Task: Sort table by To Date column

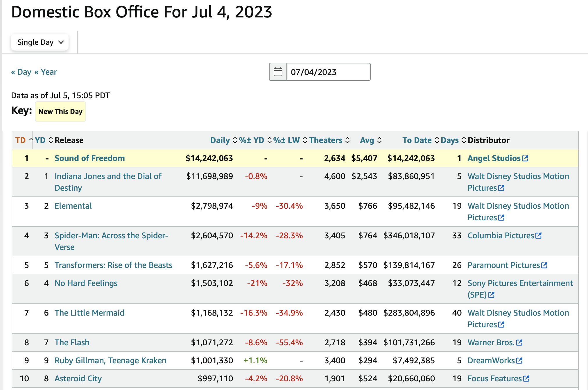Action: pyautogui.click(x=417, y=140)
